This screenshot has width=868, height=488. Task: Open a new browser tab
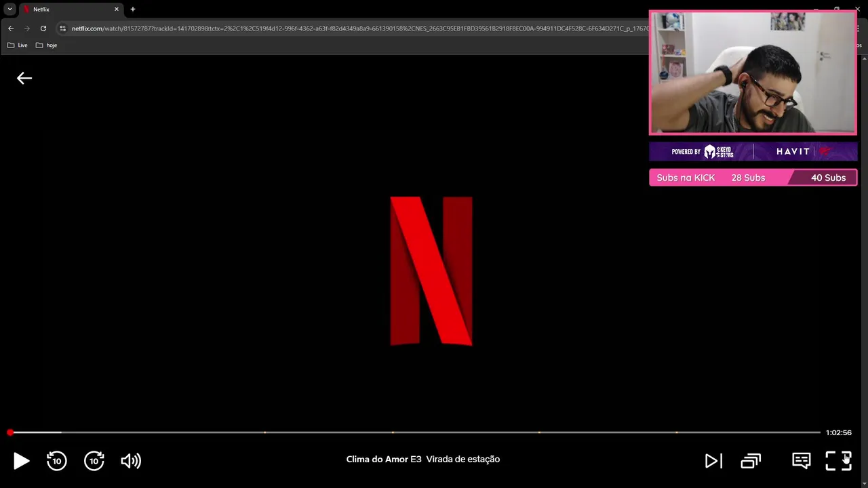[x=133, y=9]
